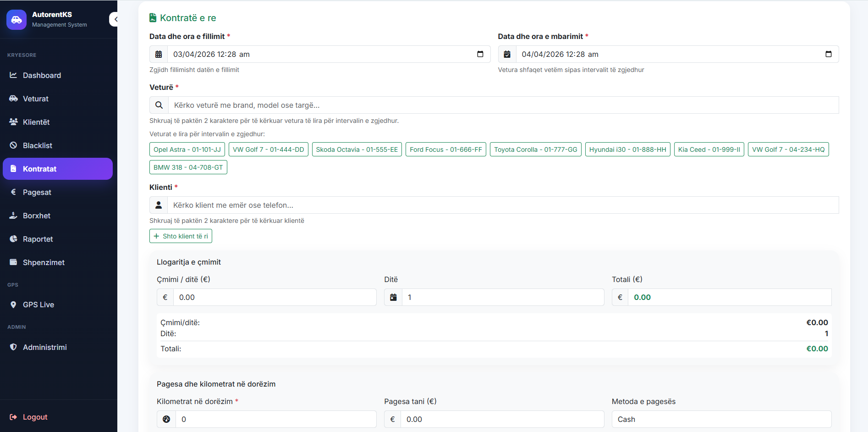Click the Borxhet hand icon
Image resolution: width=868 pixels, height=432 pixels.
13,215
